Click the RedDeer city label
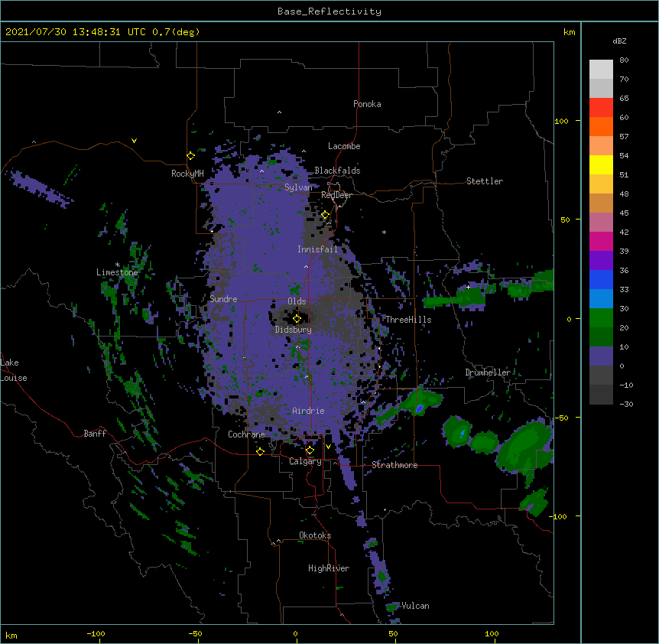The height and width of the screenshot is (644, 659). 336,195
